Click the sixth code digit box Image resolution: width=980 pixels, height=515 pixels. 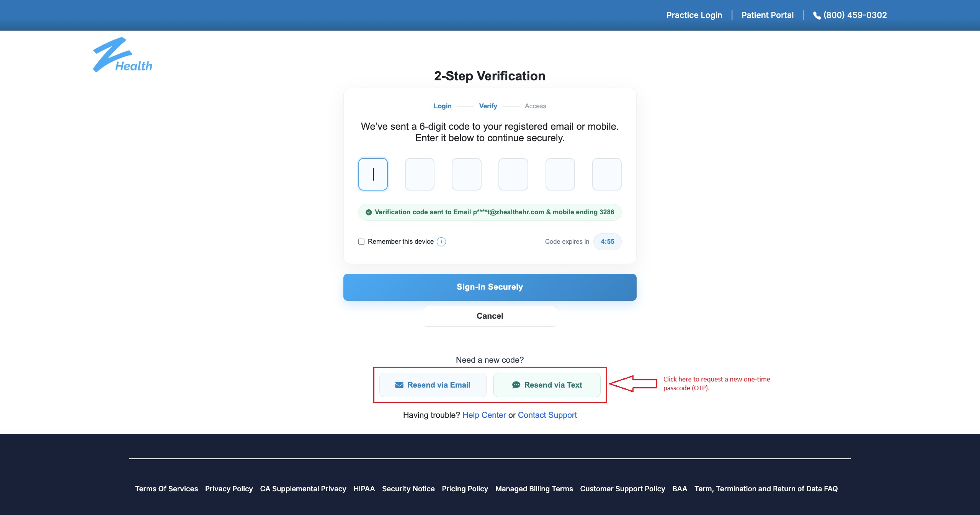pos(606,174)
